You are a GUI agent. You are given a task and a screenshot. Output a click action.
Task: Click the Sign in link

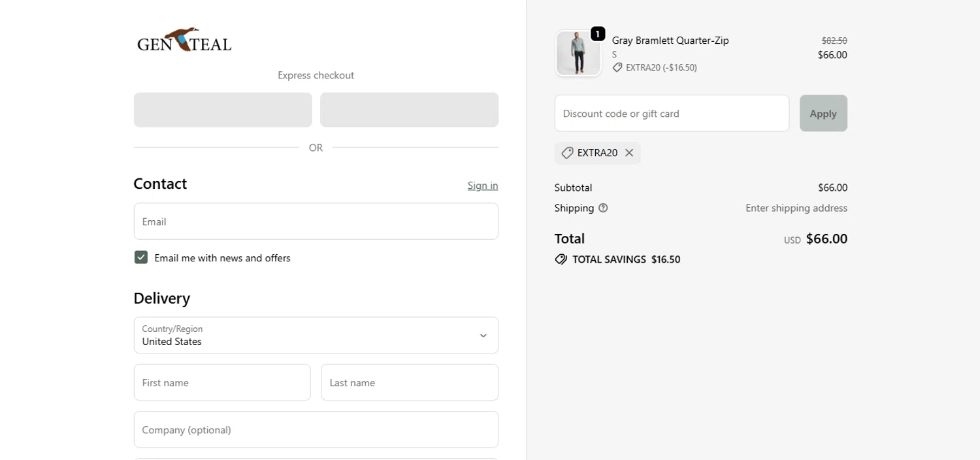(x=483, y=186)
